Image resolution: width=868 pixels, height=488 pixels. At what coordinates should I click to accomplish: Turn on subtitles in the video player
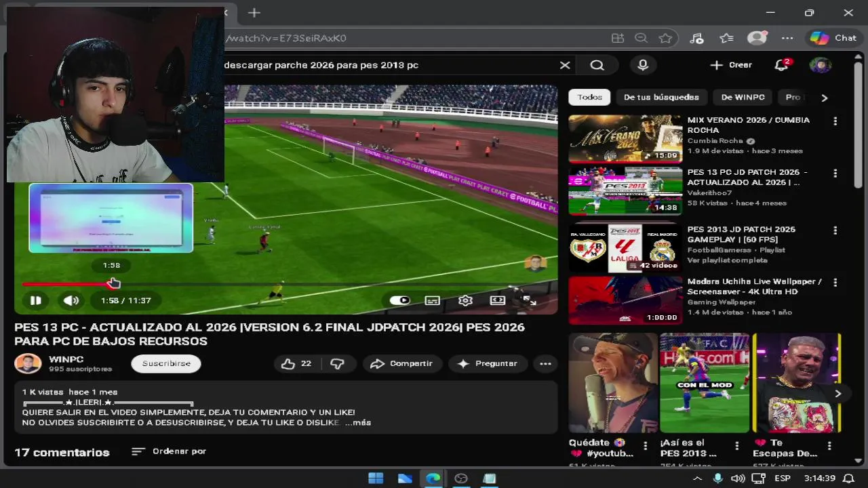tap(432, 300)
